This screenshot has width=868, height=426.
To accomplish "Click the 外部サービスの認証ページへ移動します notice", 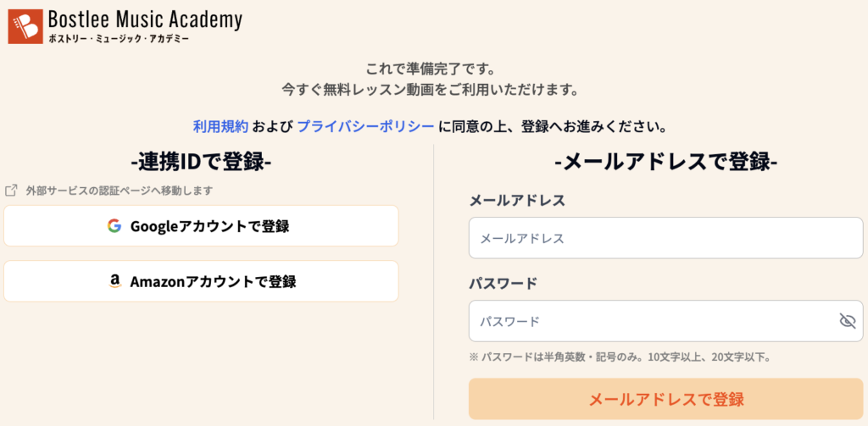I will [x=119, y=191].
